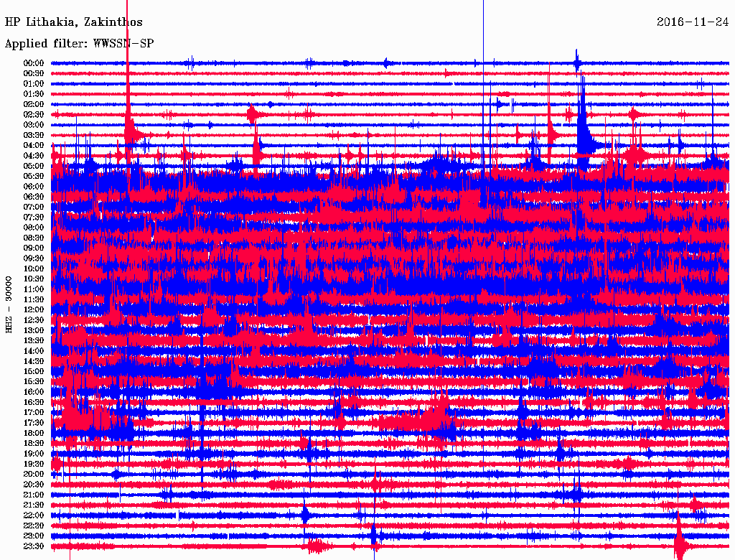This screenshot has width=735, height=560.
Task: Select the 14:00 time label
Action: 34,351
